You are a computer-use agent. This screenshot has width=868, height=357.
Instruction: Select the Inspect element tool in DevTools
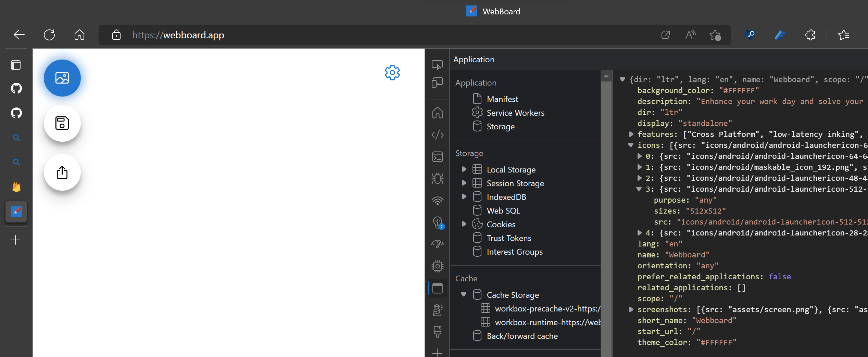click(437, 64)
